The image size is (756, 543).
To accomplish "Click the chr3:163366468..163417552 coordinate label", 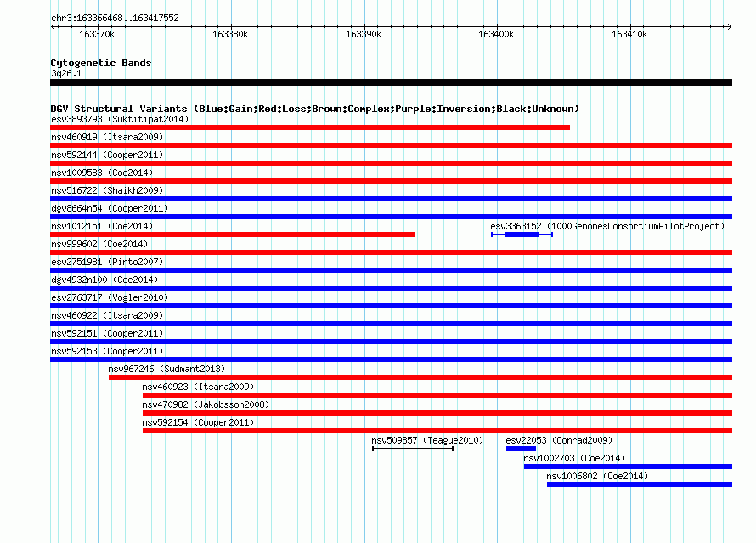I will [115, 18].
